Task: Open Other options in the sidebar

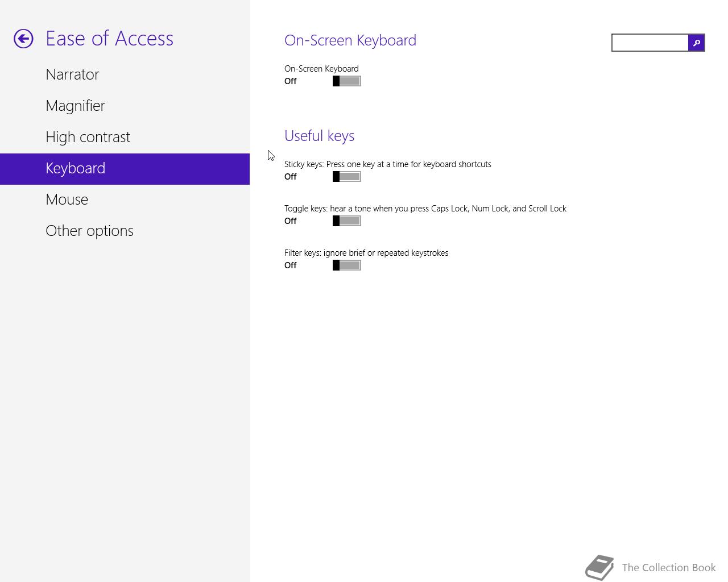Action: pyautogui.click(x=89, y=231)
